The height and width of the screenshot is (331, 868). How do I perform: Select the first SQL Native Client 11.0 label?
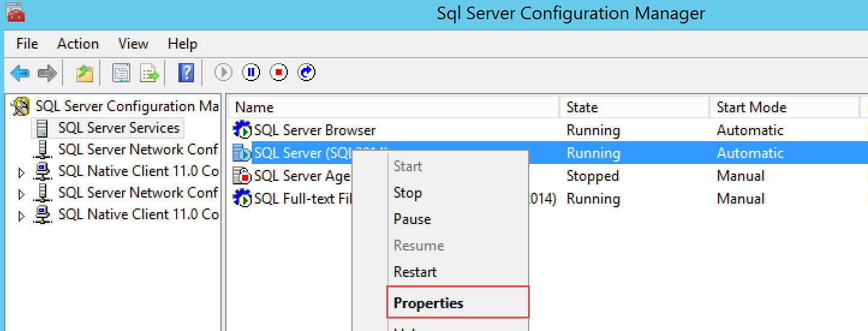[138, 171]
